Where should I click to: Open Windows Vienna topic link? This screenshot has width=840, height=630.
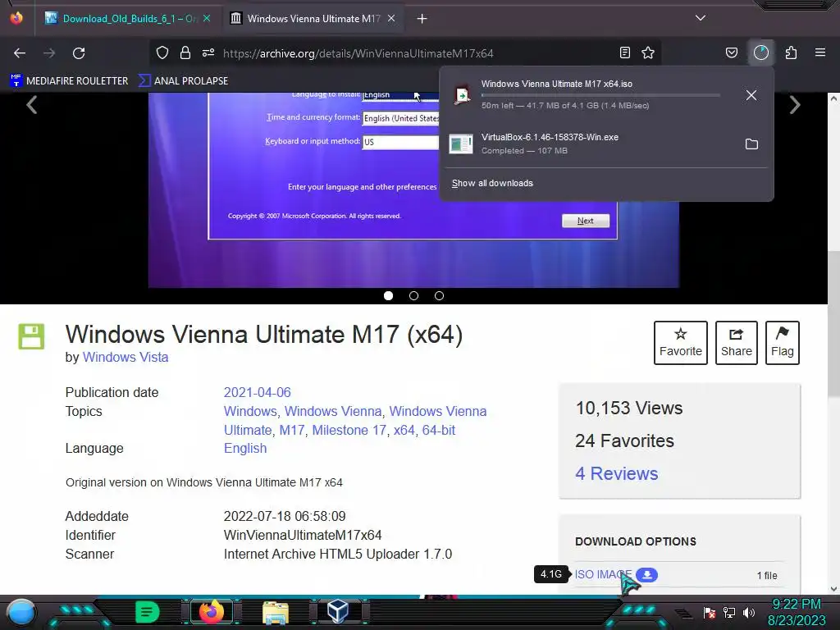333,411
